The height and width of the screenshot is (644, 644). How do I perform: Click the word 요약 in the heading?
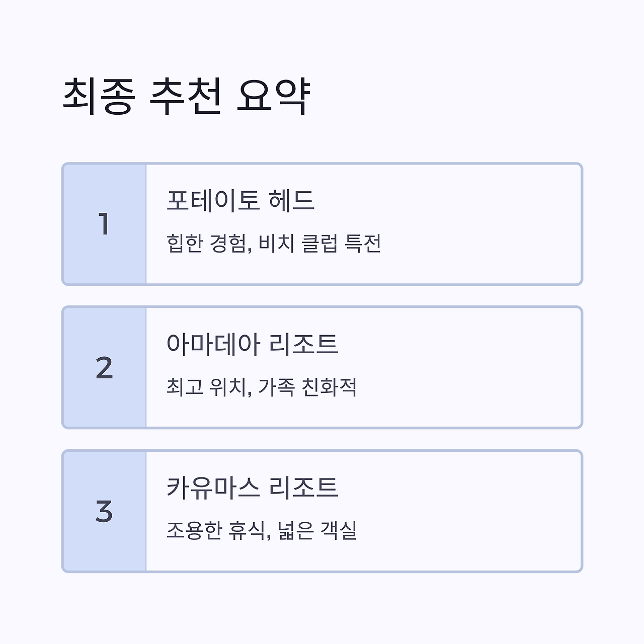[x=272, y=97]
